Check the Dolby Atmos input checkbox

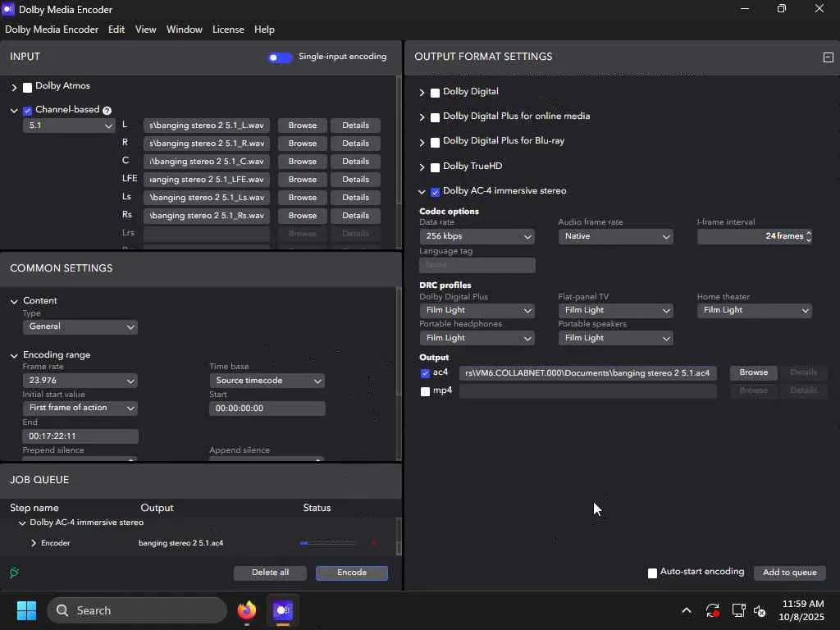click(27, 87)
